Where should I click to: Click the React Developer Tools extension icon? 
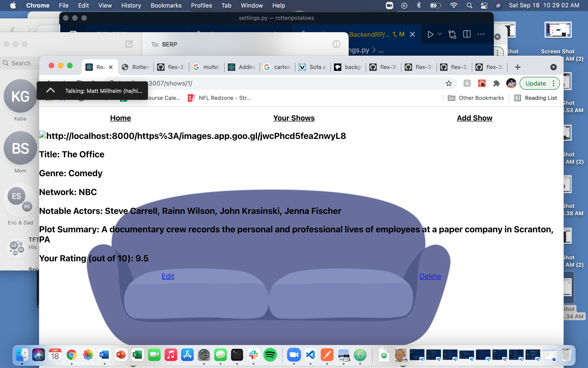[482, 83]
